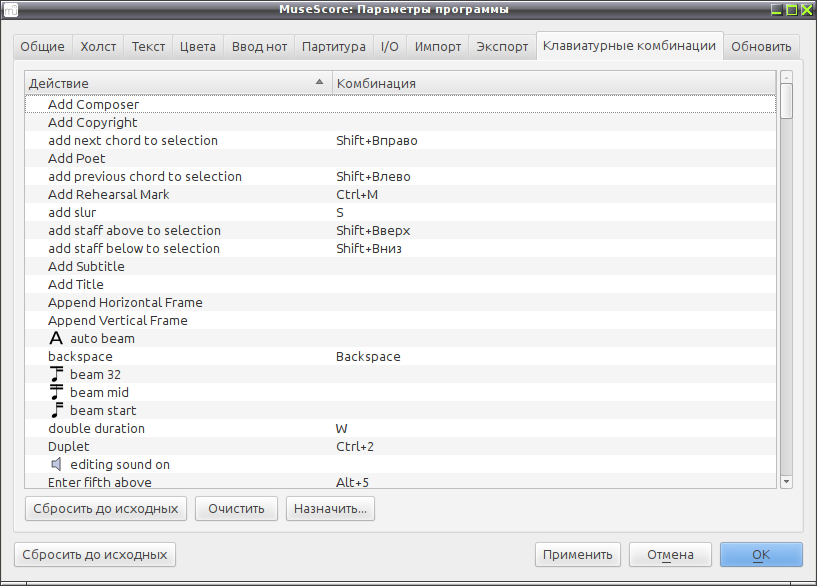This screenshot has width=817, height=586.
Task: Select the I/O tab
Action: (x=390, y=47)
